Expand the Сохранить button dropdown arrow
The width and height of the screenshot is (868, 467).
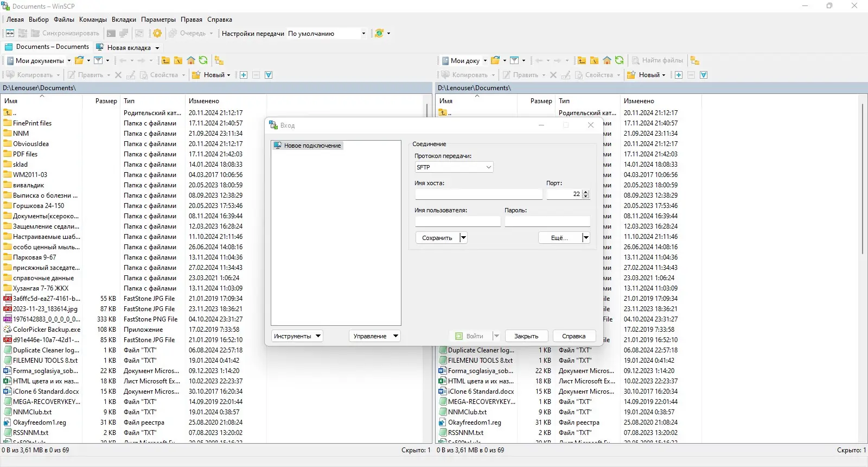point(463,238)
